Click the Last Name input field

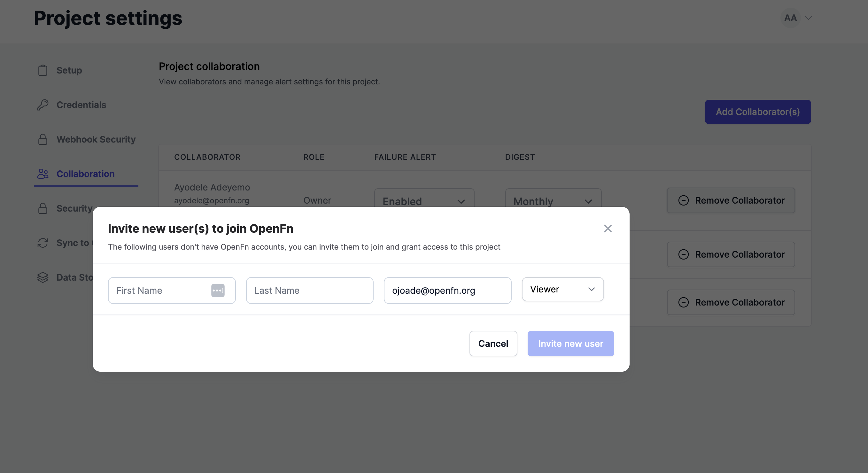(x=309, y=290)
